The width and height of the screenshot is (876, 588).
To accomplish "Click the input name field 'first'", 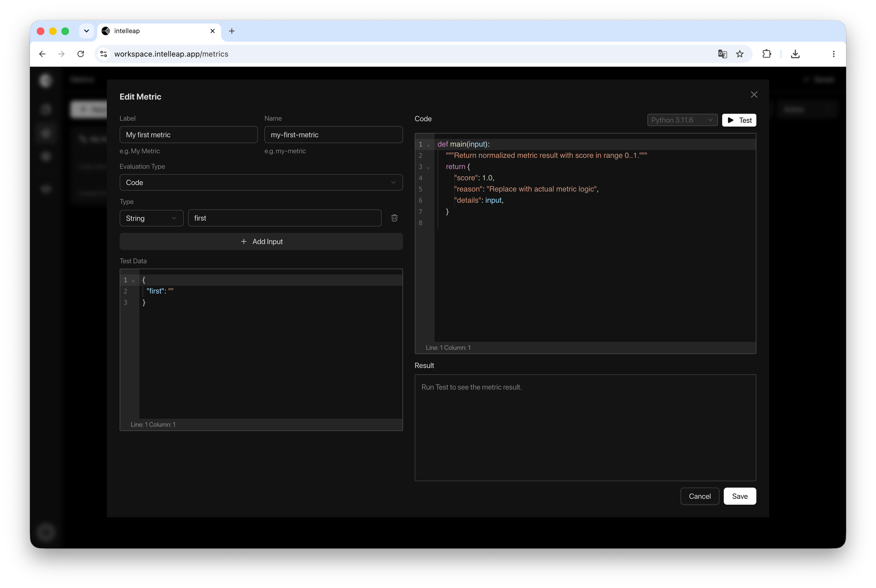I will pos(285,218).
